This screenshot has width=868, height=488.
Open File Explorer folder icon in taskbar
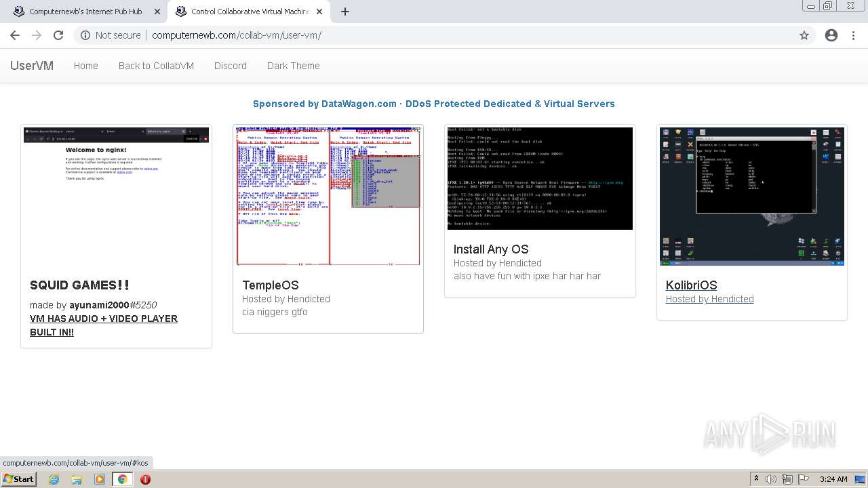click(x=77, y=479)
